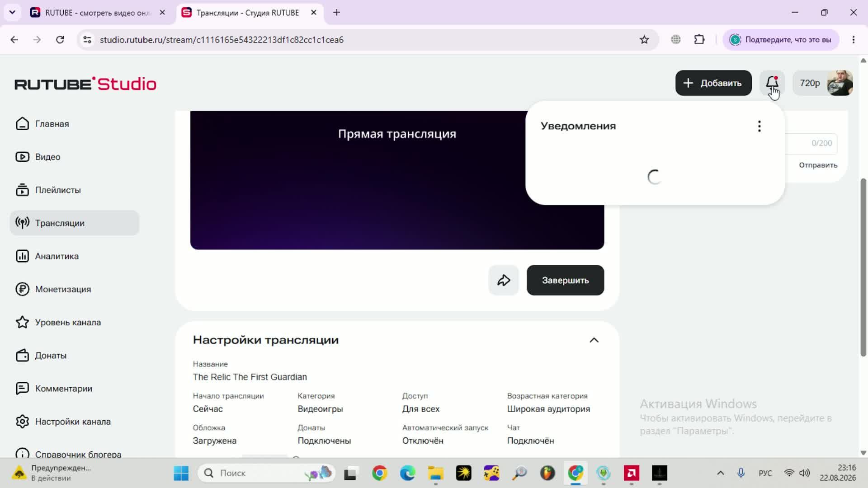
Task: Click the Трансляции broadcast icon
Action: click(x=22, y=223)
